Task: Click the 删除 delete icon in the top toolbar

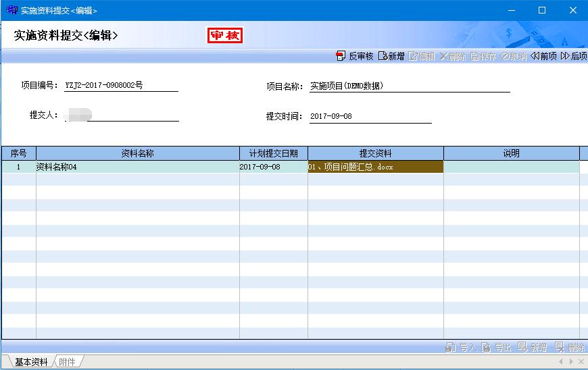Action: [x=452, y=57]
